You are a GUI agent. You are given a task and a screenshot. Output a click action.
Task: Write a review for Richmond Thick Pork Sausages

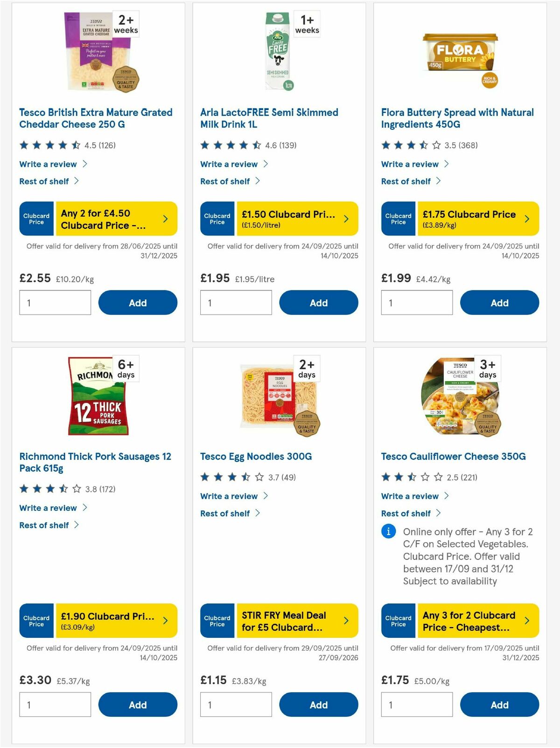point(47,508)
